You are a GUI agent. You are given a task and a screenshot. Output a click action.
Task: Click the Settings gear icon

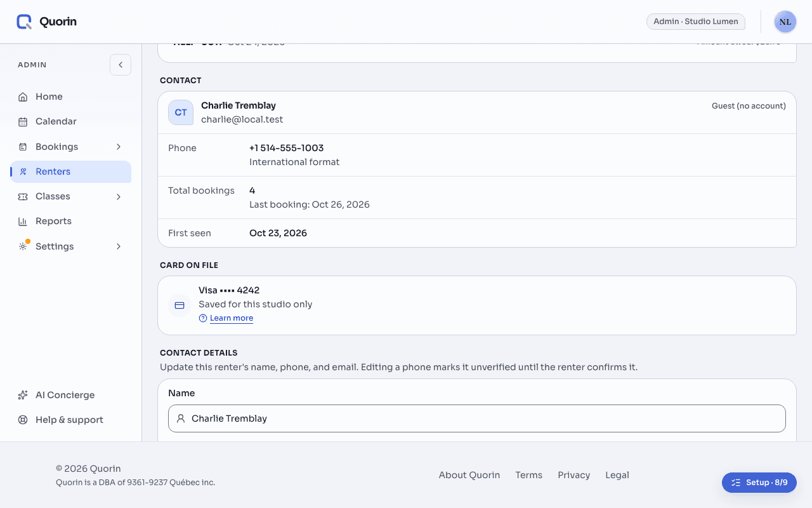23,246
